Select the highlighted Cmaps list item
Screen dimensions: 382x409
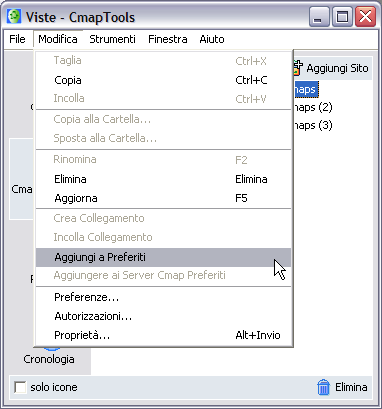tap(306, 89)
